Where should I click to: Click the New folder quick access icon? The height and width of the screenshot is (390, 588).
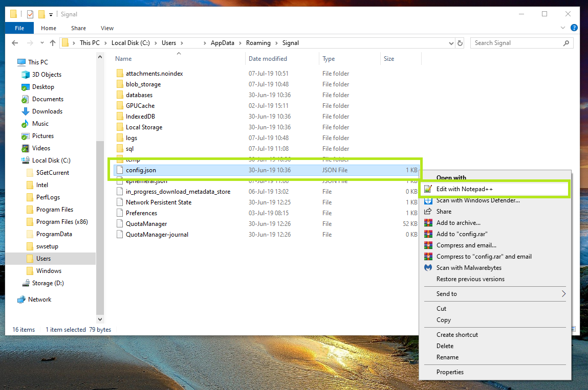point(41,14)
